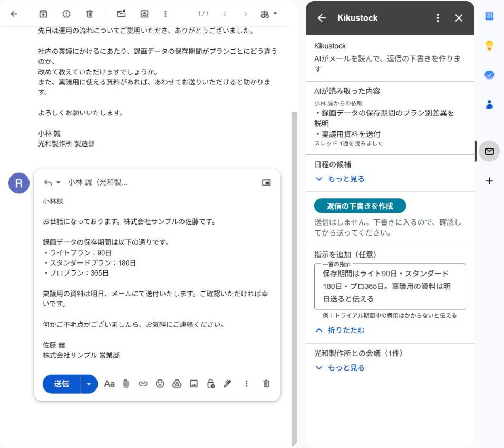Open Contacts from the side rail
The image size is (504, 448).
[489, 104]
